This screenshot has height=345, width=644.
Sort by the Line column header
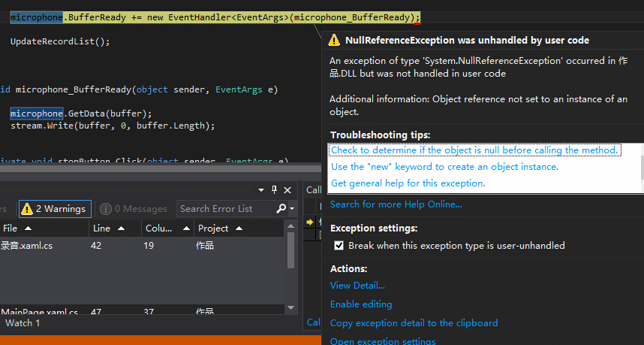coord(115,228)
